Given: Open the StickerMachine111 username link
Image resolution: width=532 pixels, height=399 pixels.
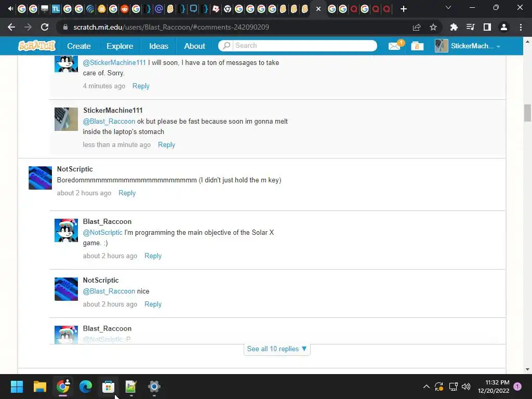Looking at the screenshot, I should [113, 110].
